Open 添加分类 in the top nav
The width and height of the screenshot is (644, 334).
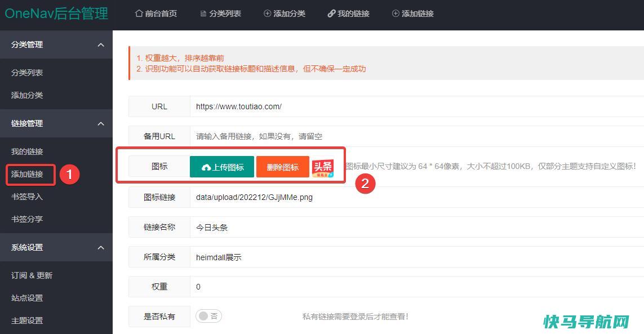tap(285, 14)
